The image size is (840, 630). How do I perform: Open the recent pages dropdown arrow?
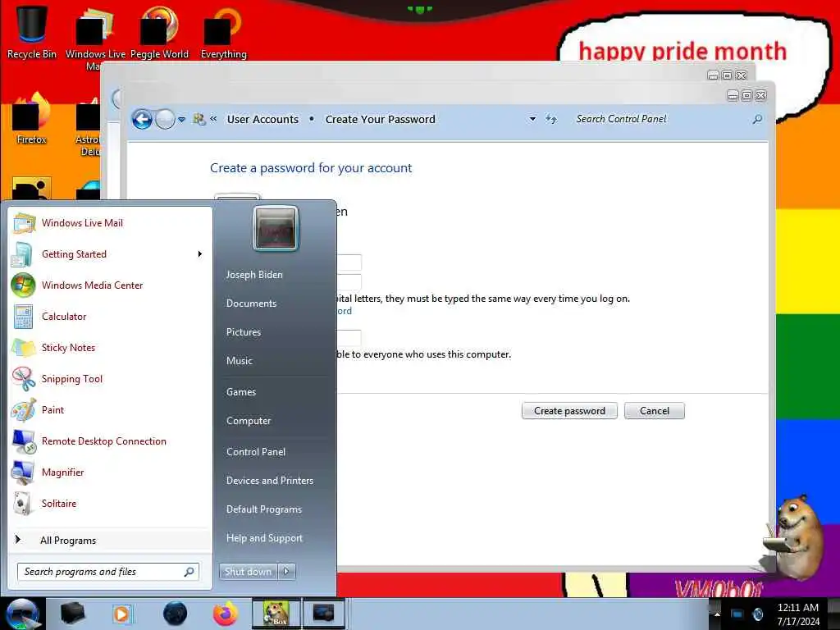point(181,120)
